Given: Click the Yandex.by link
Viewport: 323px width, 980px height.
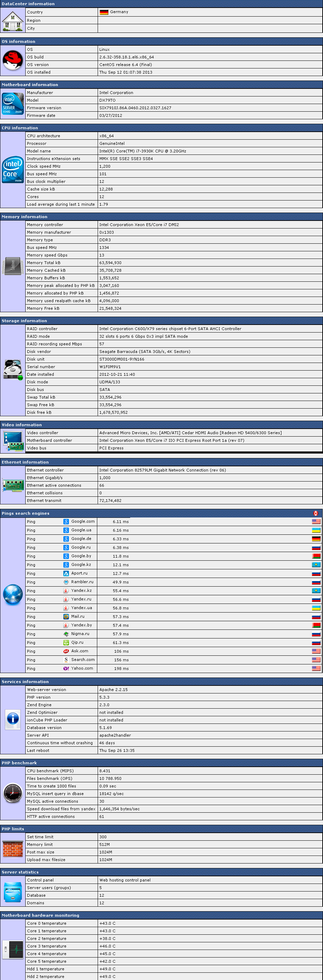Looking at the screenshot, I should tap(81, 625).
